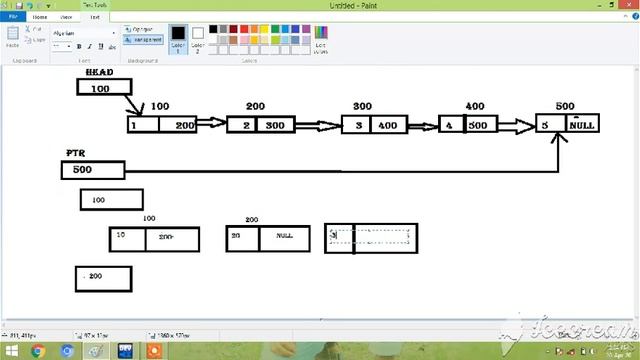Toggle Bold text formatting
This screenshot has height=360, width=640.
pyautogui.click(x=79, y=47)
